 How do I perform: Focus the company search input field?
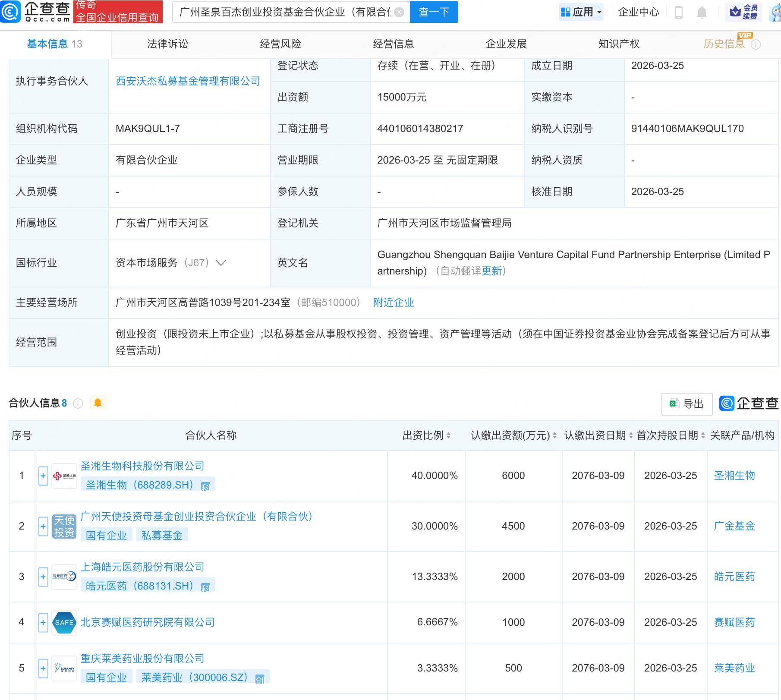285,12
